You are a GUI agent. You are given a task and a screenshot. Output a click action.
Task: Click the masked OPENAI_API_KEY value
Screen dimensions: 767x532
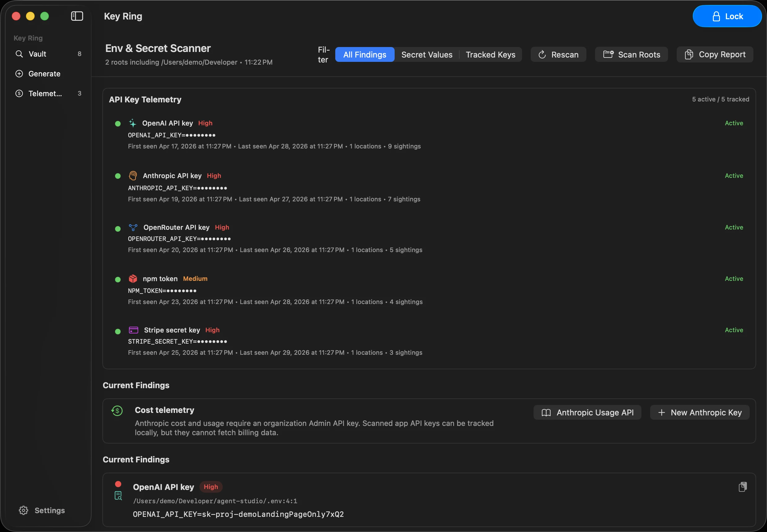(172, 135)
